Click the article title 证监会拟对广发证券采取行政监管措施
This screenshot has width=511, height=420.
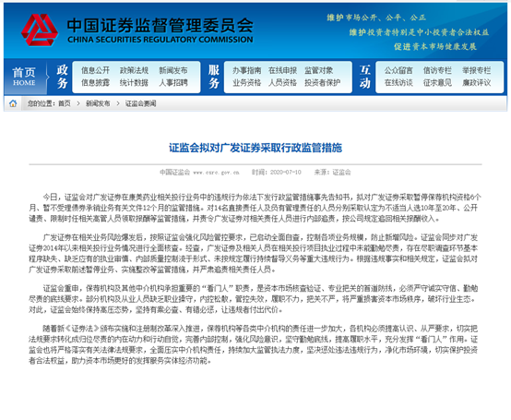tap(255, 148)
